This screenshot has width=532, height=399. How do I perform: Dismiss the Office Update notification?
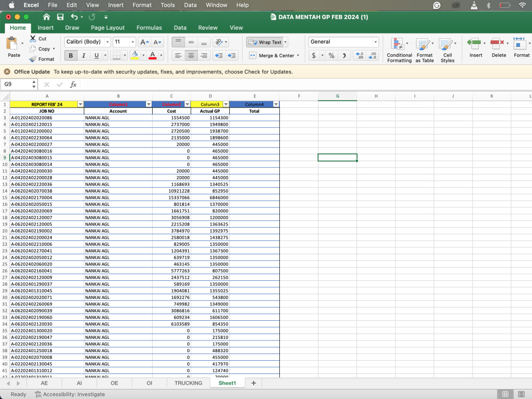(x=7, y=72)
